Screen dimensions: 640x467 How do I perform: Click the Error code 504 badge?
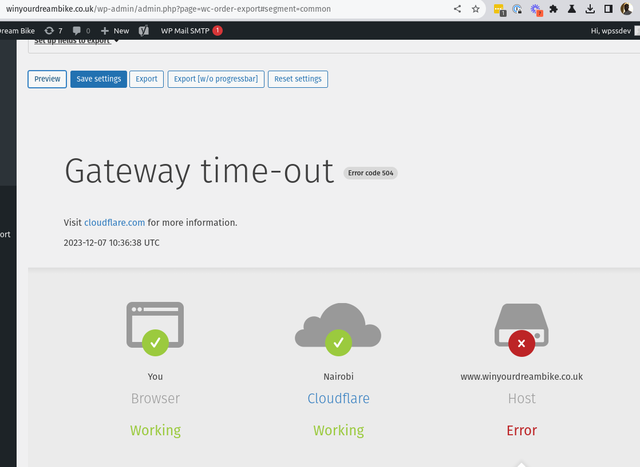[x=371, y=173]
